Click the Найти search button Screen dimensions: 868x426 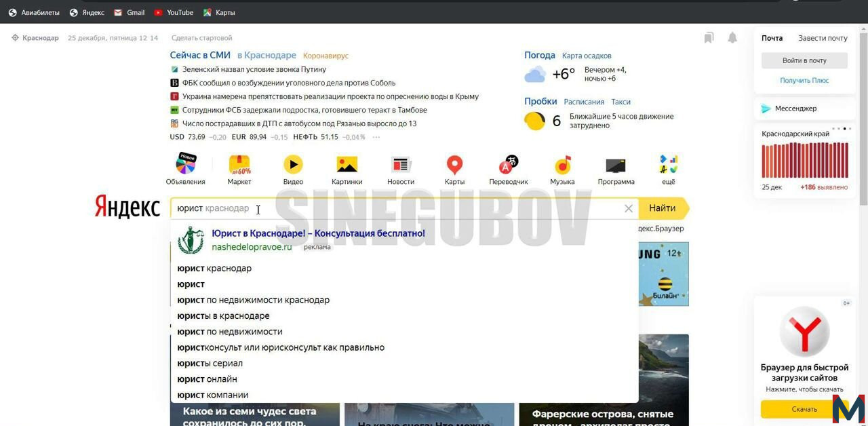(662, 208)
